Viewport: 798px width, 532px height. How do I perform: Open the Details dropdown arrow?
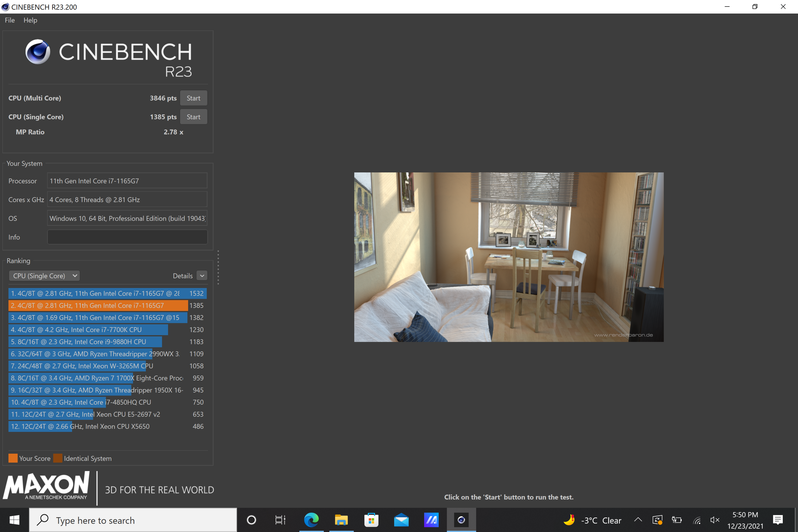(x=202, y=276)
